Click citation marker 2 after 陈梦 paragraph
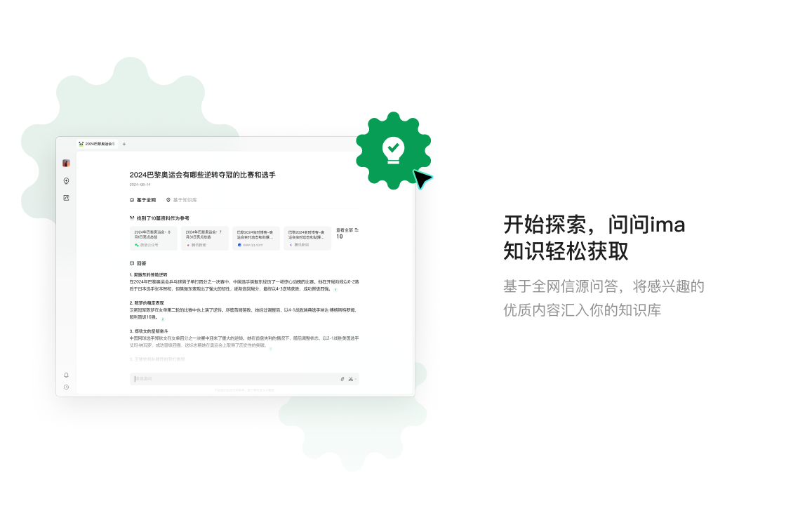This screenshot has height=532, width=786. [162, 319]
